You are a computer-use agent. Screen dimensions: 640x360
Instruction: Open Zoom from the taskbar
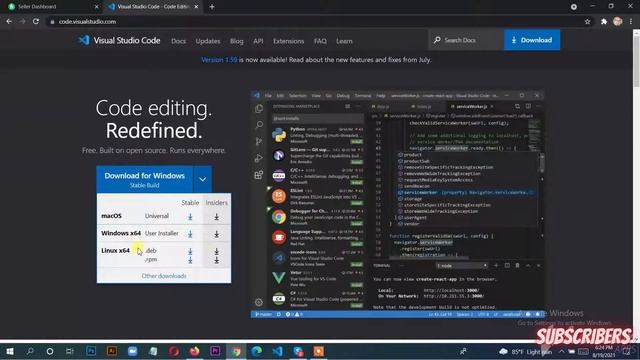132,351
